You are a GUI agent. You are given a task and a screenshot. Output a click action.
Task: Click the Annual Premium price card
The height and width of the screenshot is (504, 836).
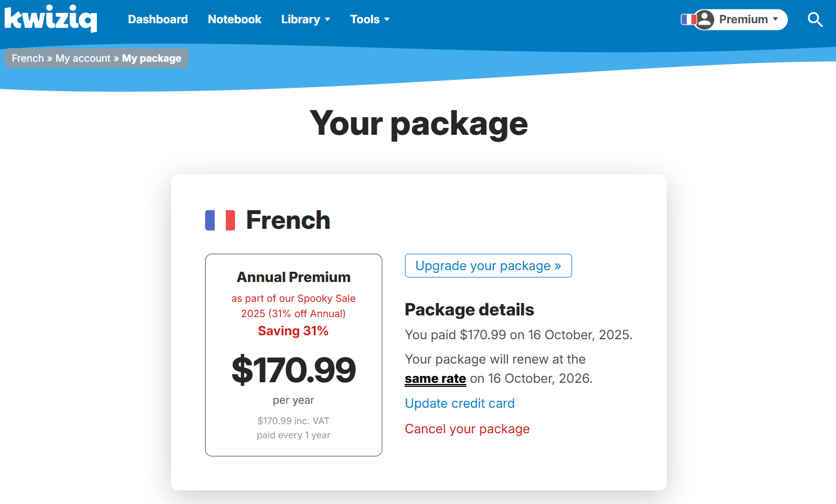[293, 355]
